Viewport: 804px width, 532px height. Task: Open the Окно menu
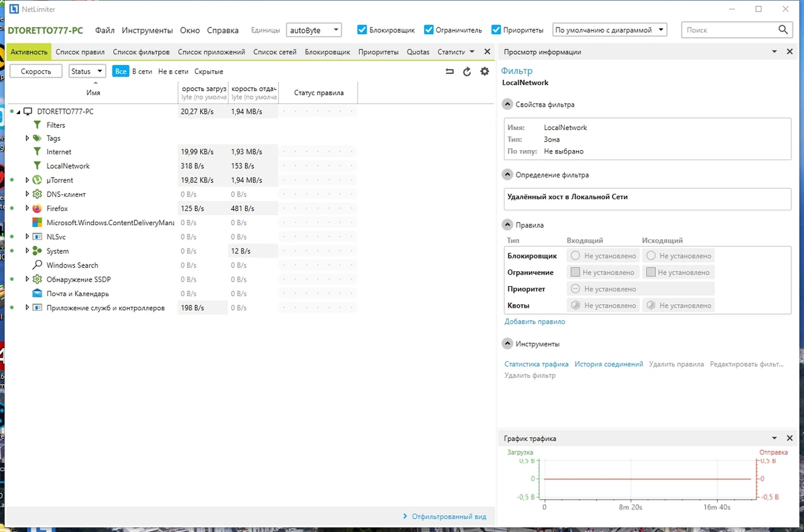[x=190, y=30]
